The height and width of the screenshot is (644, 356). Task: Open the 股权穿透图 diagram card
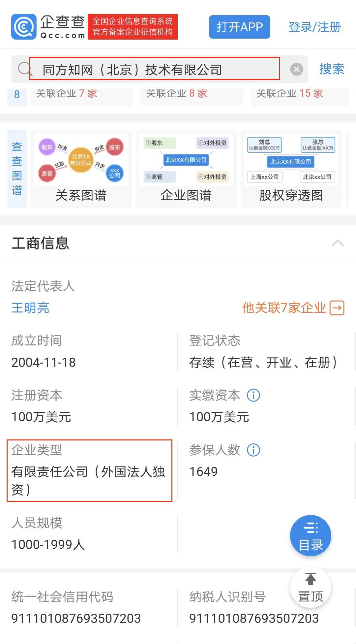[291, 169]
